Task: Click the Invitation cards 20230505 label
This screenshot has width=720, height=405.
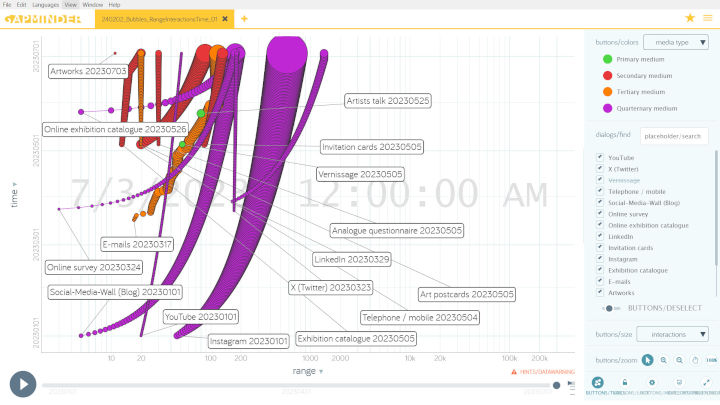Action: (371, 147)
